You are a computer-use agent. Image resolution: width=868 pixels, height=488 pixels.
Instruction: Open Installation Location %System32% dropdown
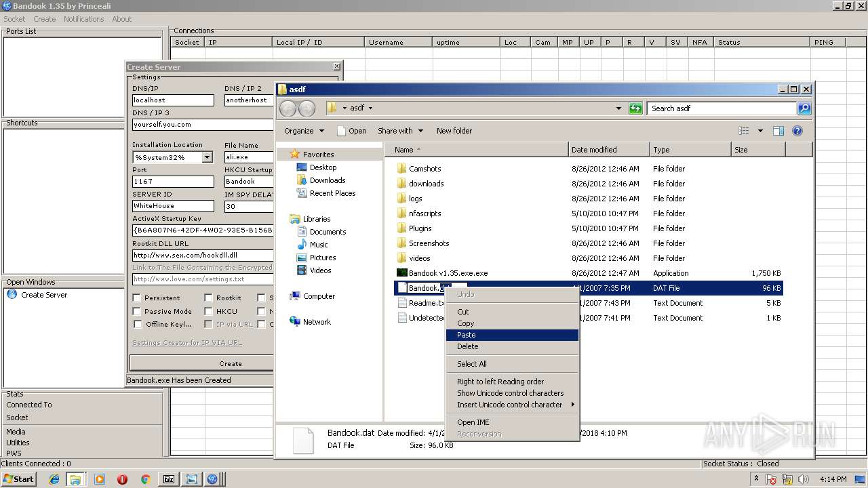[207, 157]
